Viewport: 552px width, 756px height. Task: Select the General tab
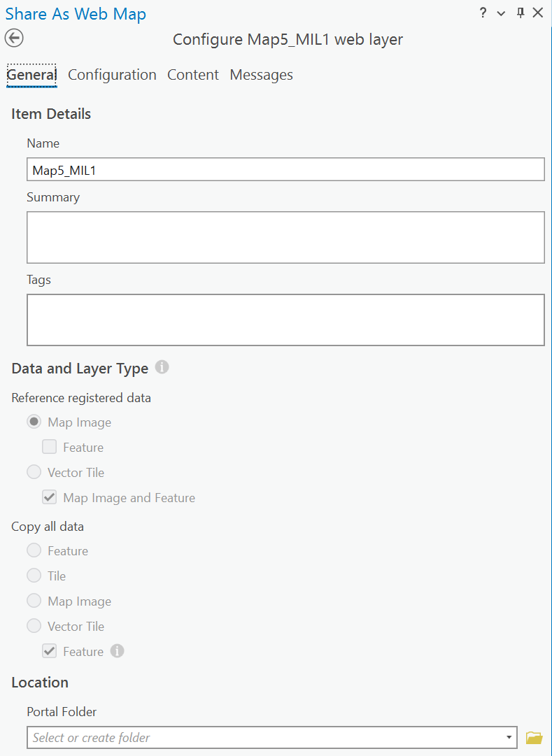pyautogui.click(x=31, y=75)
